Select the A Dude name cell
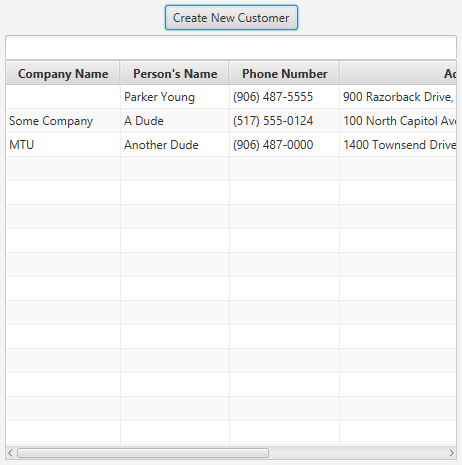 (x=175, y=121)
